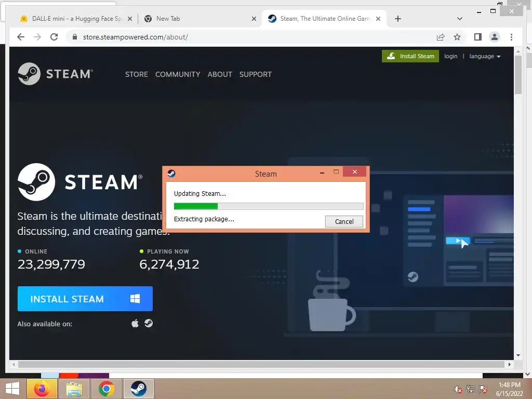Close the DALL·E mini tab
This screenshot has height=399, width=532.
pos(129,19)
